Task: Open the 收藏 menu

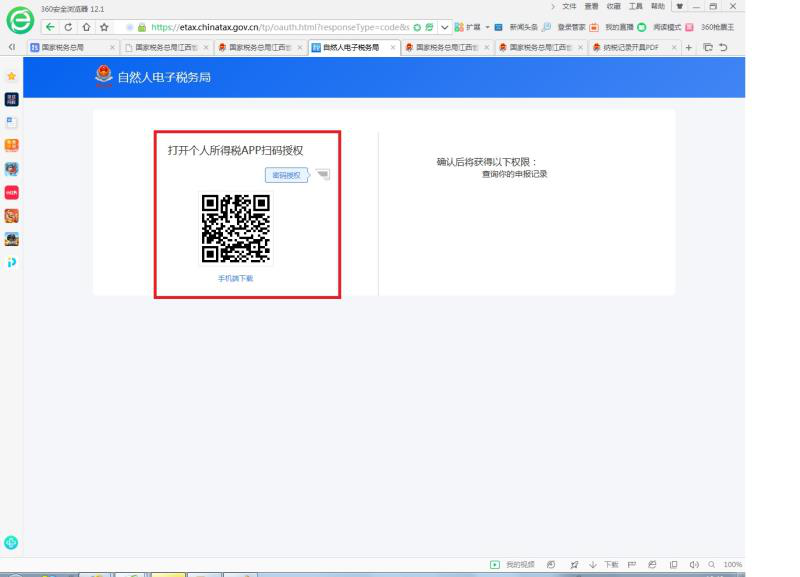Action: point(613,6)
